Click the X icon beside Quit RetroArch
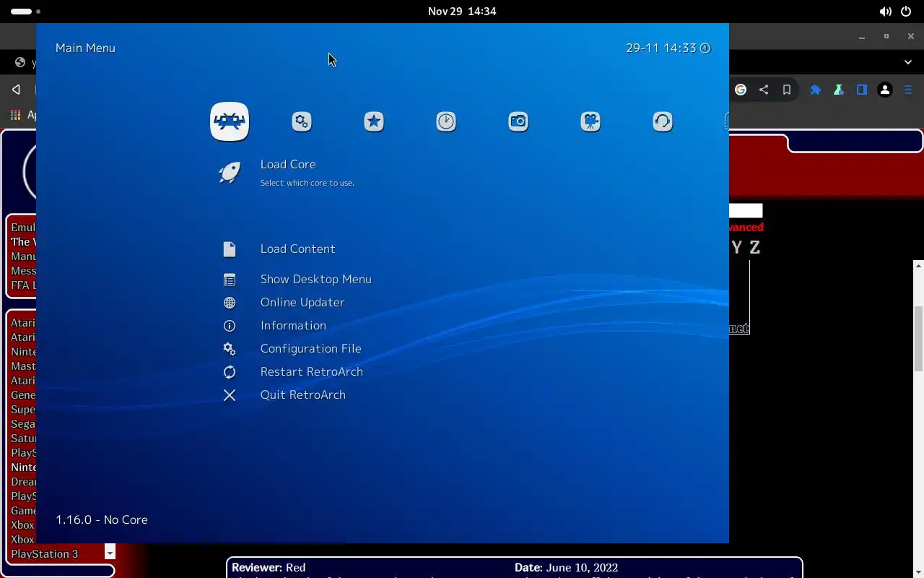This screenshot has width=924, height=578. click(x=230, y=395)
